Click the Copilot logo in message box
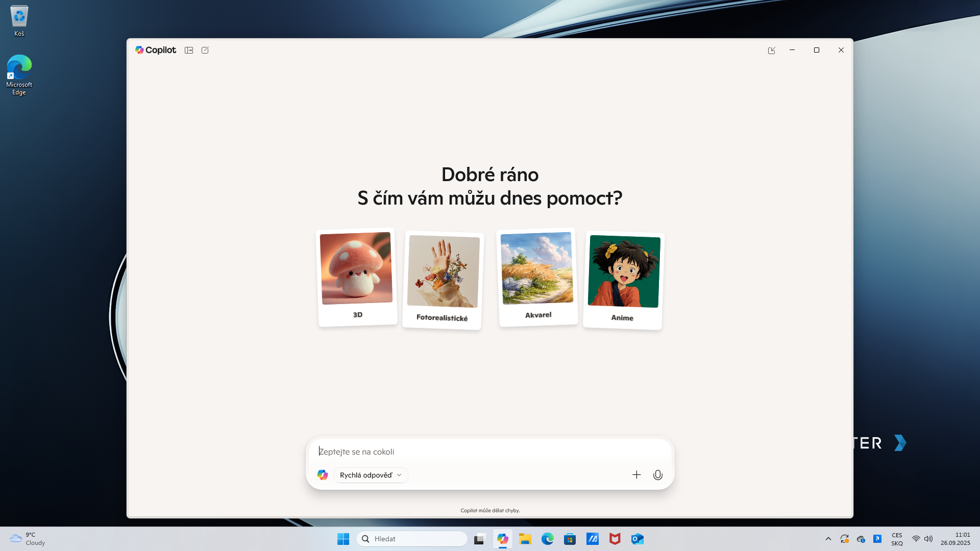 tap(323, 475)
